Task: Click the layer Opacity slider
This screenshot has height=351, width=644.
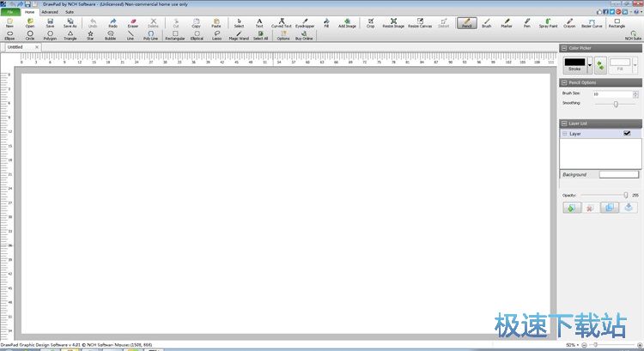Action: coord(605,195)
